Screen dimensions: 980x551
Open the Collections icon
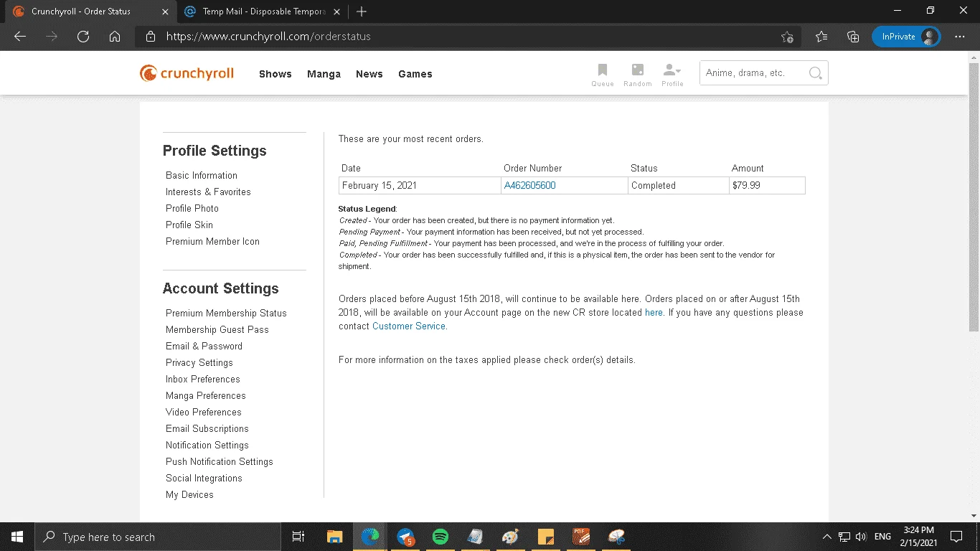click(853, 37)
